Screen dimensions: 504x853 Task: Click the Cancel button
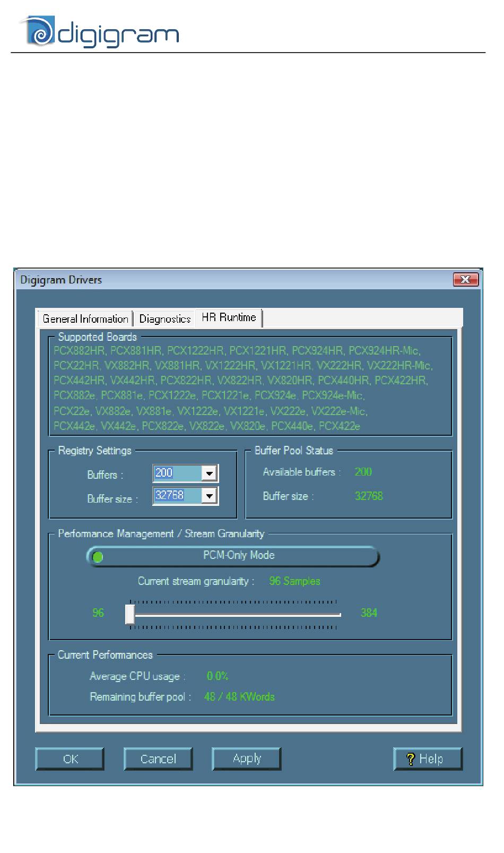[x=158, y=759]
